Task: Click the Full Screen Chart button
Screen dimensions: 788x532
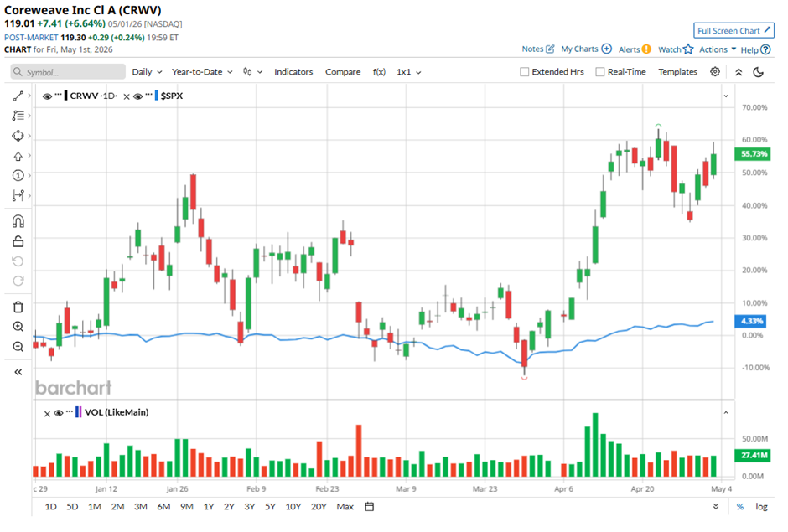Action: 734,31
